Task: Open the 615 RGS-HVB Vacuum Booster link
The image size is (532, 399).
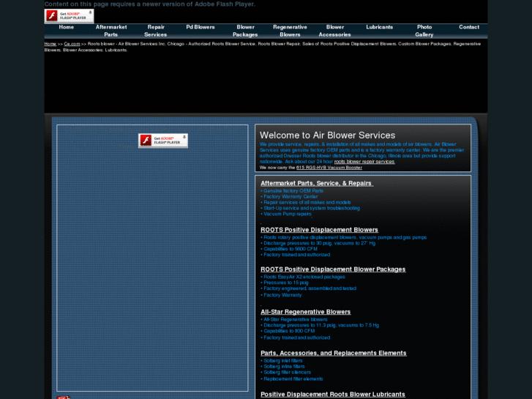Action: 329,168
